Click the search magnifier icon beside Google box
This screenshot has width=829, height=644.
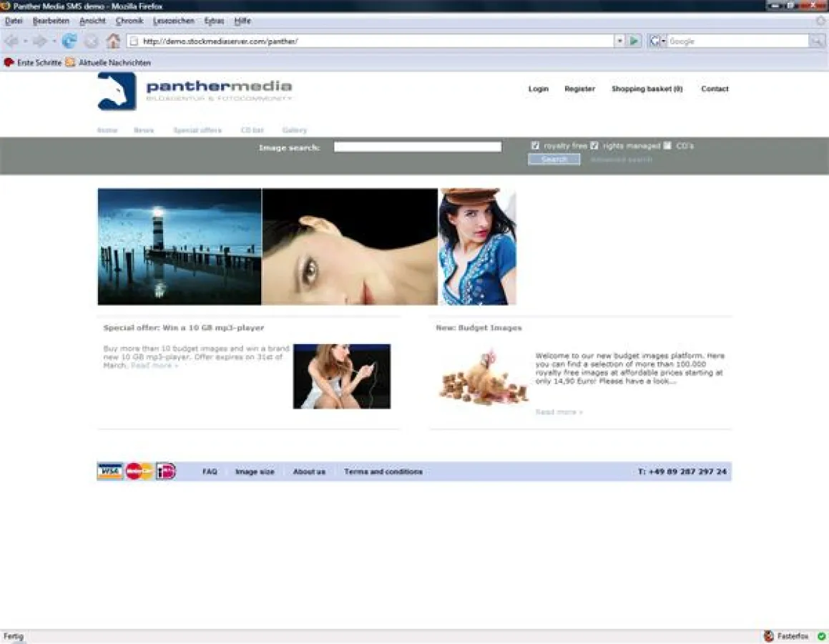tap(816, 42)
